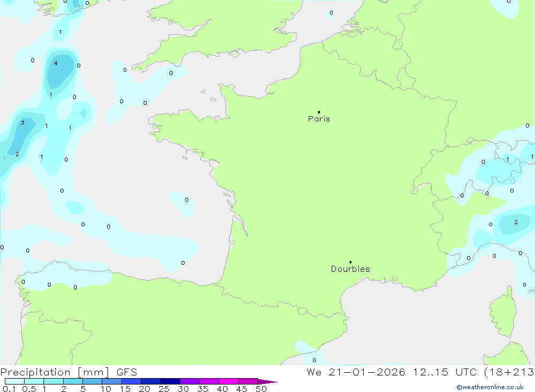Viewport: 535px width, 392px height.
Task: Open the weatheronline.co.uk copyright link
Action: (490, 387)
